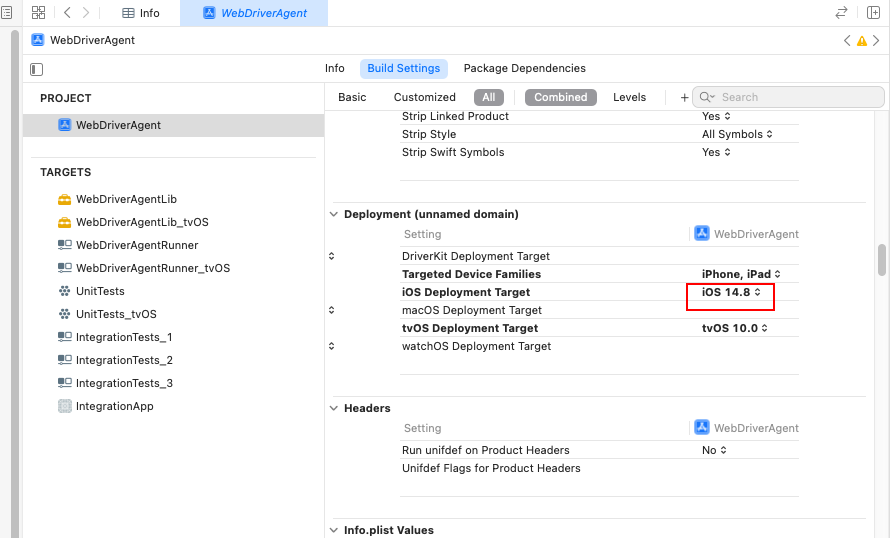Viewport: 890px width, 538px height.
Task: Select the watchOS Deployment Target setting
Action: point(476,346)
